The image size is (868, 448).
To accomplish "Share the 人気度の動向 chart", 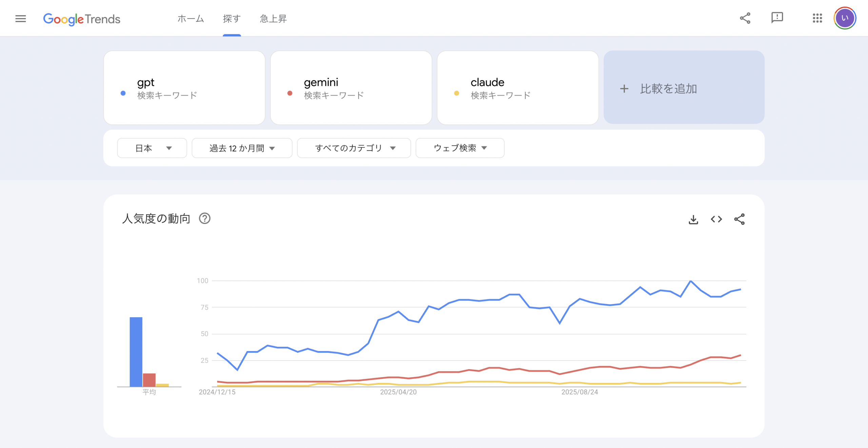I will click(x=739, y=219).
